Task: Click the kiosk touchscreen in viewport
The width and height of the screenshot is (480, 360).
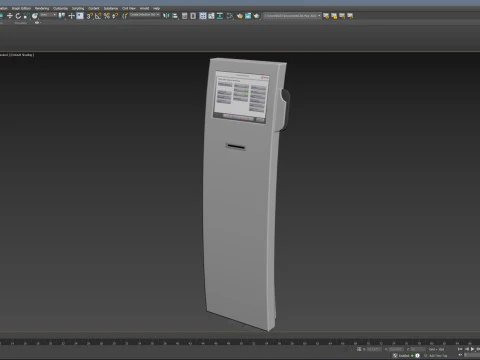Action: [241, 97]
